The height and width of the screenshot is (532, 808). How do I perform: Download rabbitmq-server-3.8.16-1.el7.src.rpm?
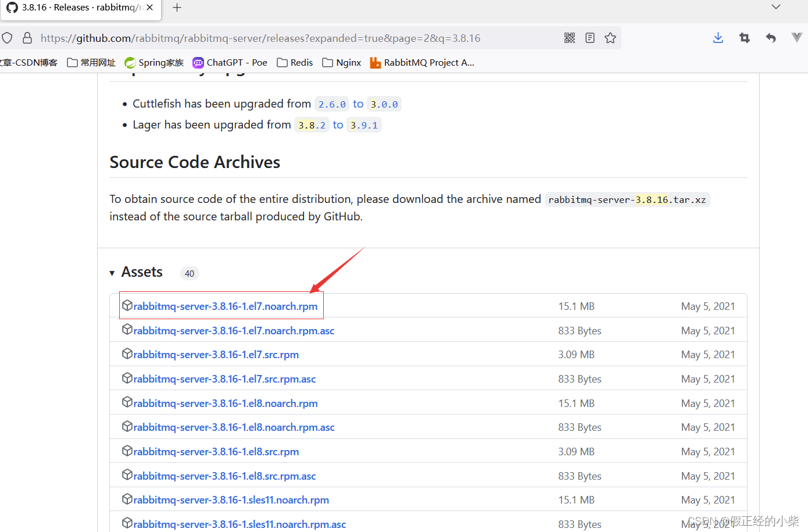click(x=216, y=355)
